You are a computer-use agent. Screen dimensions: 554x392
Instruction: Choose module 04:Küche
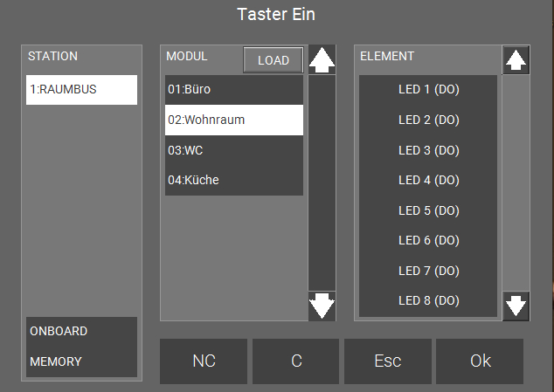pos(234,180)
